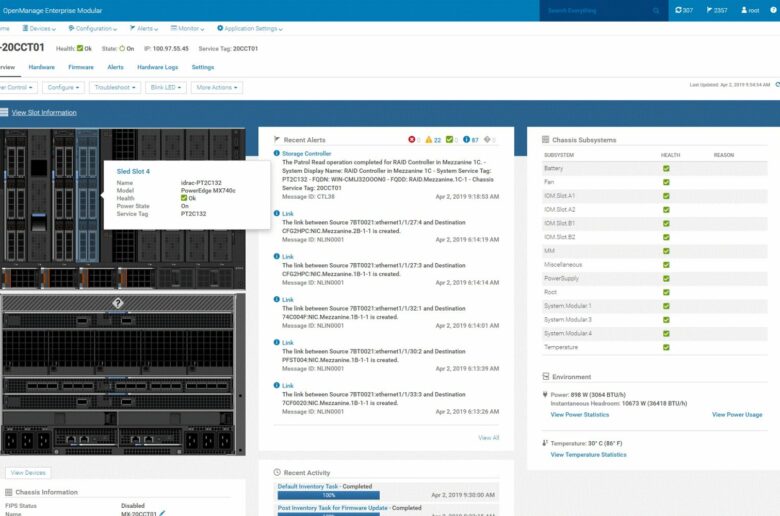
Task: Expand the Configure dropdown button
Action: [63, 88]
